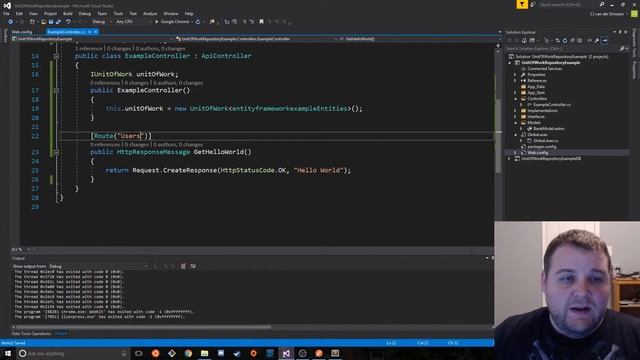Image resolution: width=640 pixels, height=360 pixels.
Task: Close the ExampleController.cs tab
Action: click(x=96, y=32)
